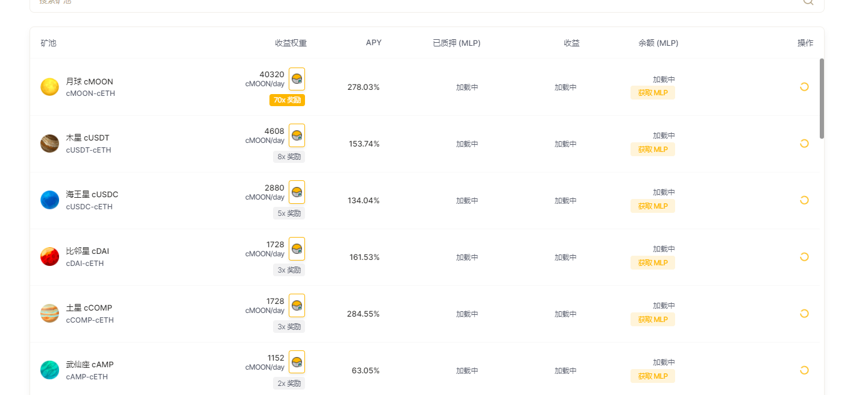Click the loading spinner in the cCOMP row
This screenshot has width=868, height=395.
click(804, 314)
